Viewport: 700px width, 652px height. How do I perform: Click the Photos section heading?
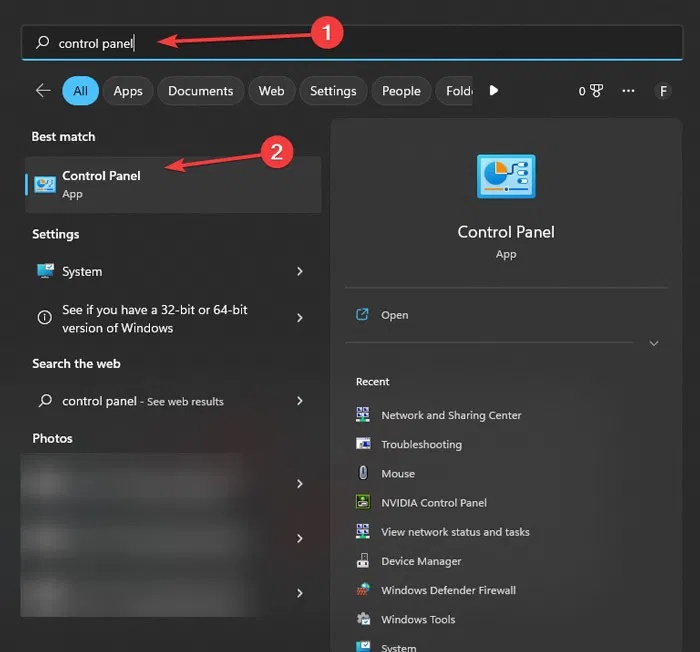pyautogui.click(x=52, y=439)
